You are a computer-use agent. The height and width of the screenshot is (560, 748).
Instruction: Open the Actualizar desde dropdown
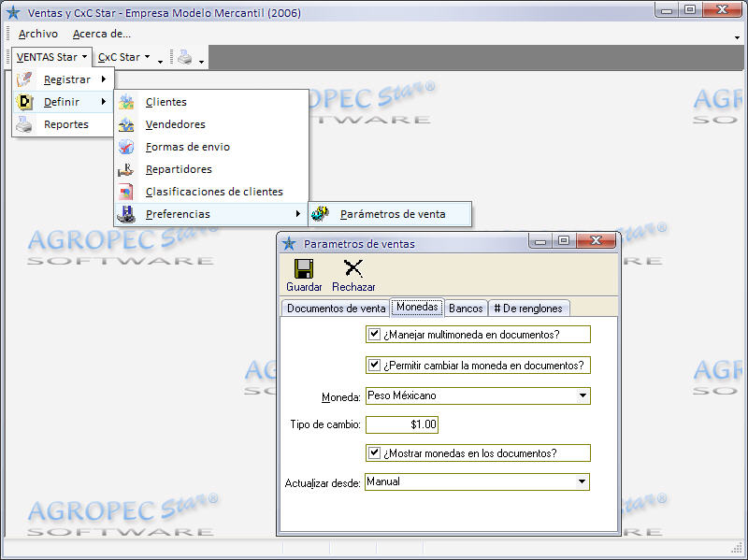[x=582, y=481]
